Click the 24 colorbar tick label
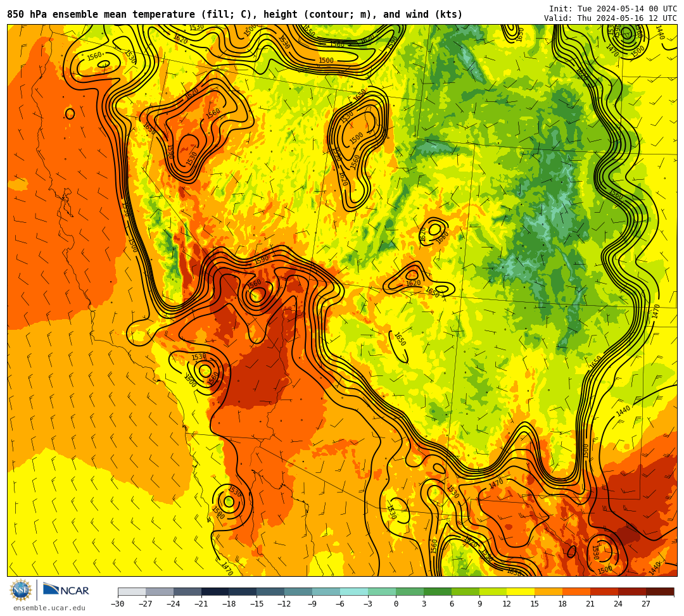 pos(618,604)
